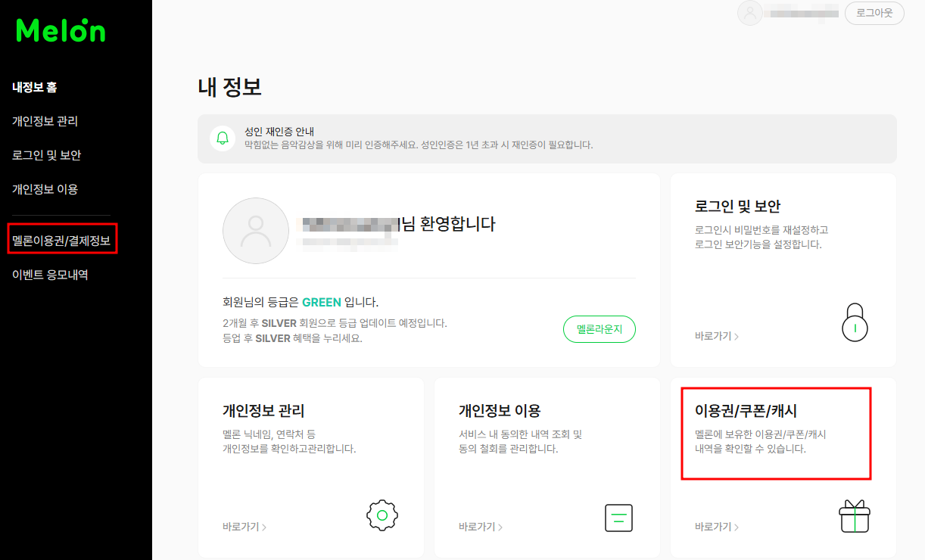Click the 멜론 닉네임, 연락처 description
The image size is (925, 560).
pos(289,441)
